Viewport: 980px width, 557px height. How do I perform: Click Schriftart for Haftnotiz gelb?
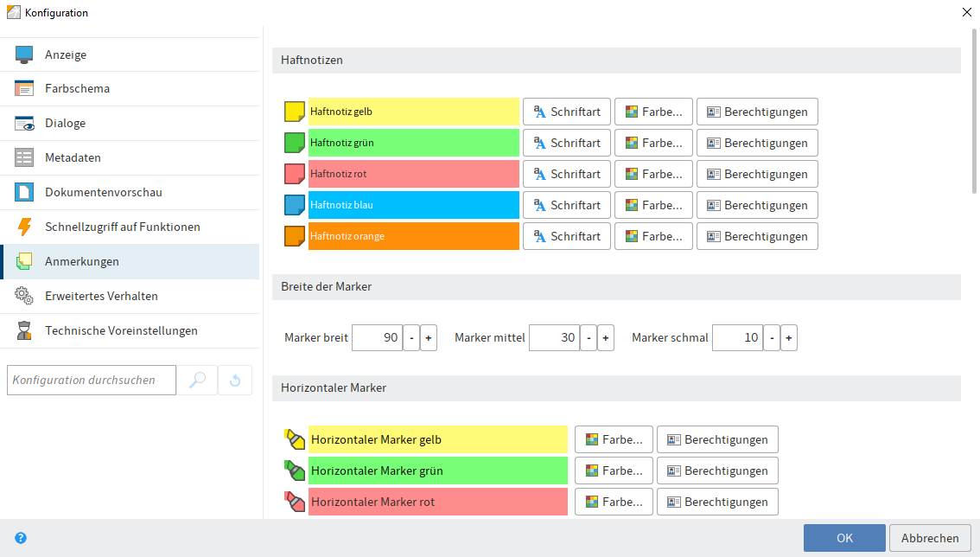click(567, 112)
